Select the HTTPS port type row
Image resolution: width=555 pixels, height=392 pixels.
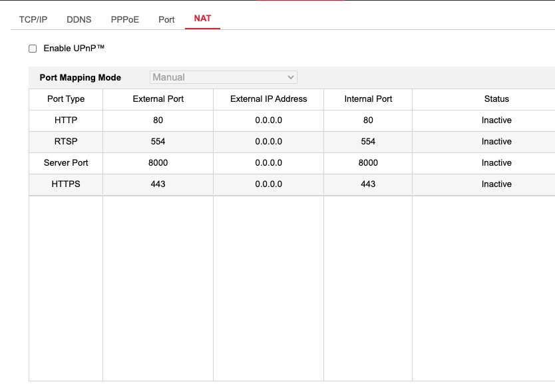[x=66, y=184]
